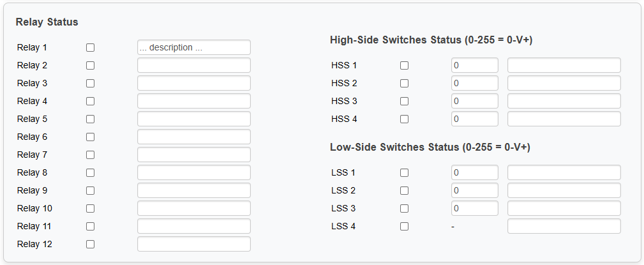Check the LSS 2 checkbox

[x=404, y=190]
